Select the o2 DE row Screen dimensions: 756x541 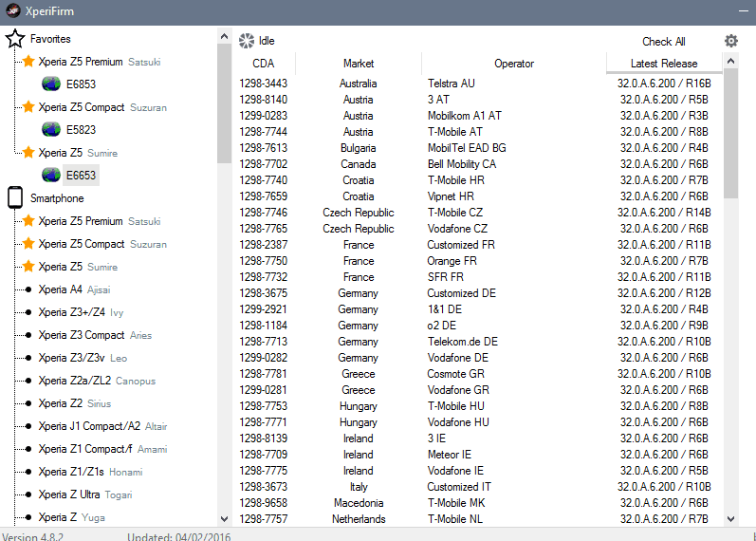(478, 326)
